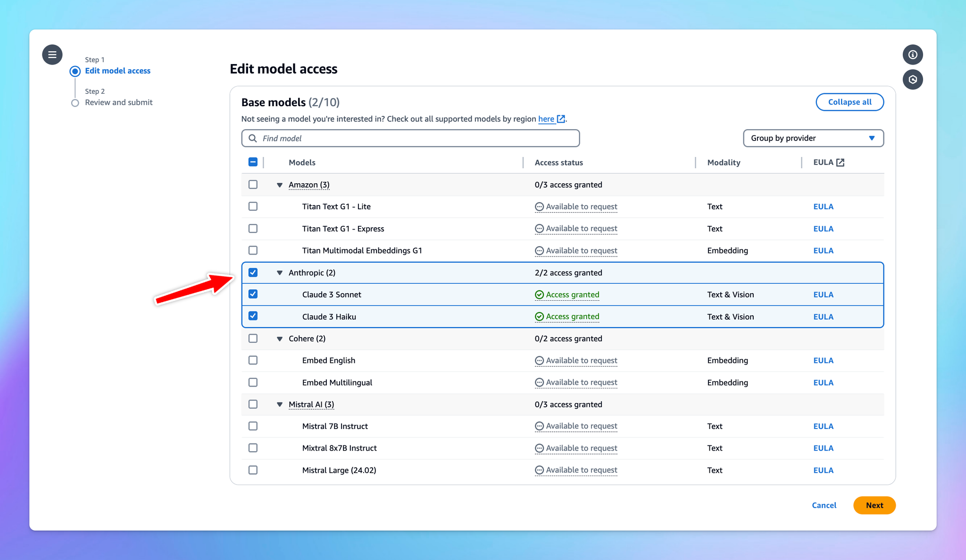
Task: Click status icon for Embed Multilingual
Action: (539, 382)
